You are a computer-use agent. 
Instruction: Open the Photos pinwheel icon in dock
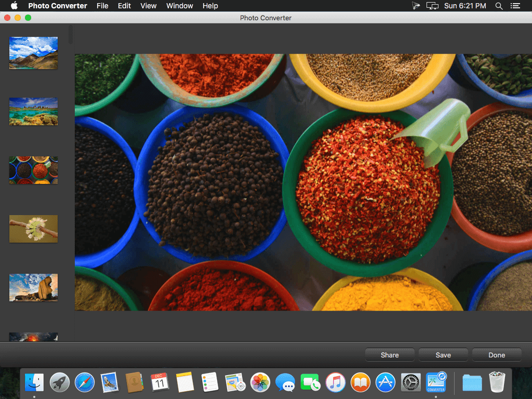pos(260,382)
